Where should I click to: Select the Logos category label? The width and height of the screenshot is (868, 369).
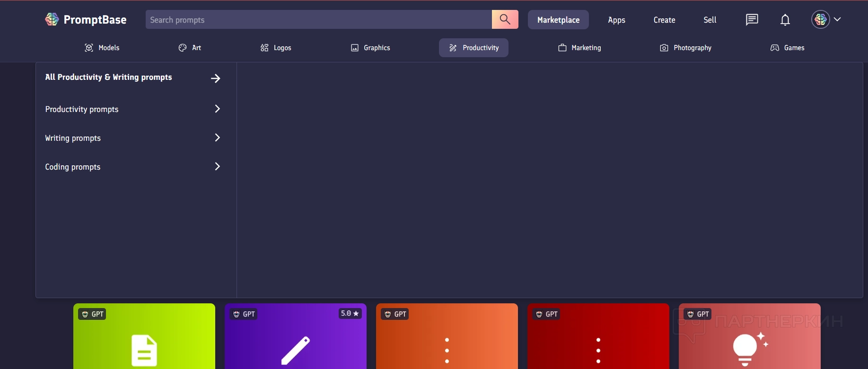(282, 48)
